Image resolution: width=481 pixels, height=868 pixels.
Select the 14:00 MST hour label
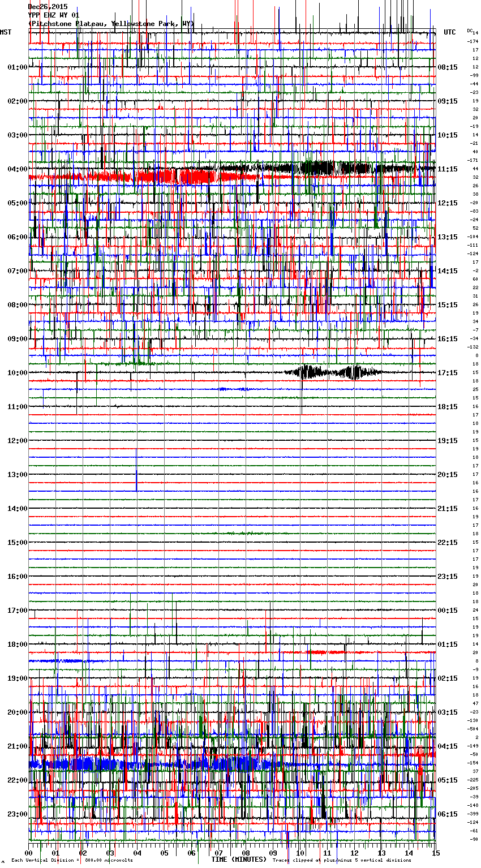point(18,509)
